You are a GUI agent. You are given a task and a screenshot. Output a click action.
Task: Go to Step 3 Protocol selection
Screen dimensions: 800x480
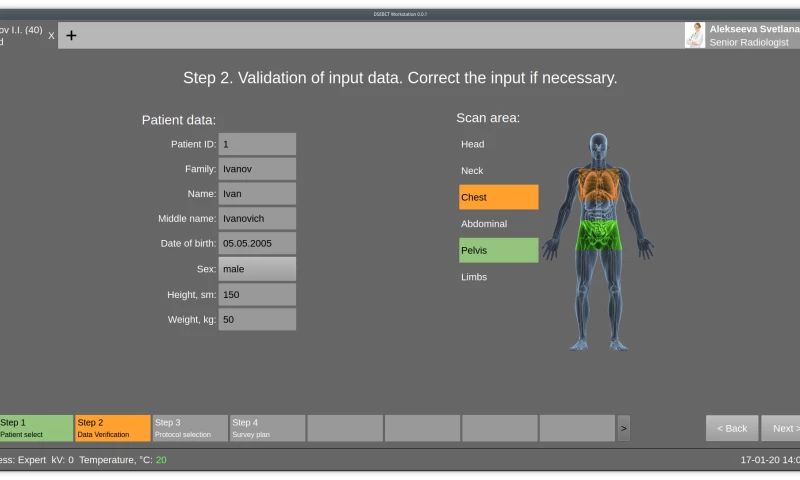point(190,428)
